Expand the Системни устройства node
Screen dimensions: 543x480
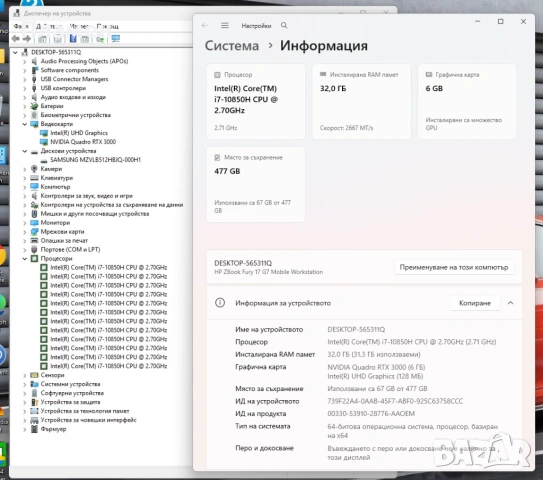click(25, 384)
